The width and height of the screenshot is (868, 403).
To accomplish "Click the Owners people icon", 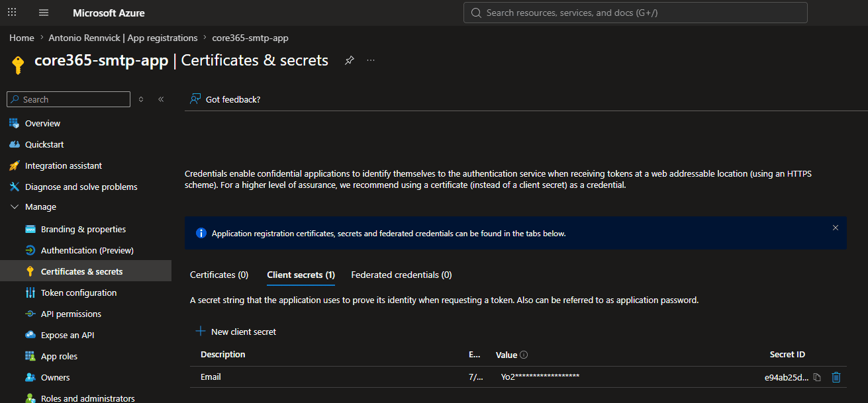I will (x=30, y=377).
